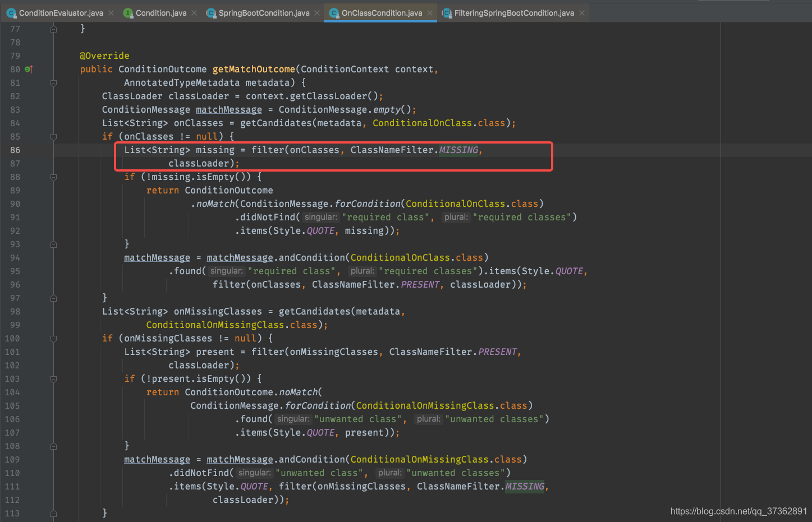
Task: Click the fold end marker at line 108
Action: point(53,446)
